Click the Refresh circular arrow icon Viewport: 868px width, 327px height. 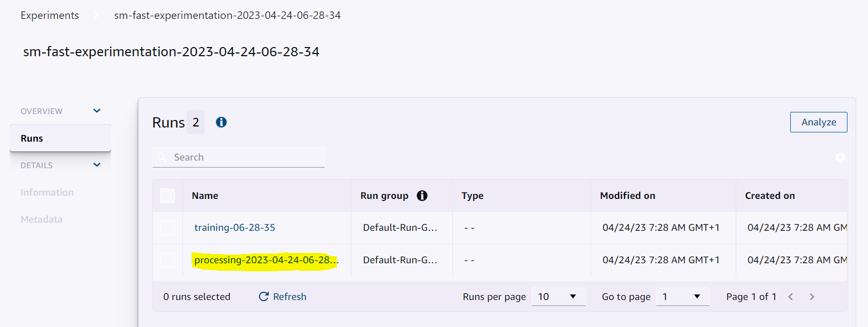click(263, 296)
